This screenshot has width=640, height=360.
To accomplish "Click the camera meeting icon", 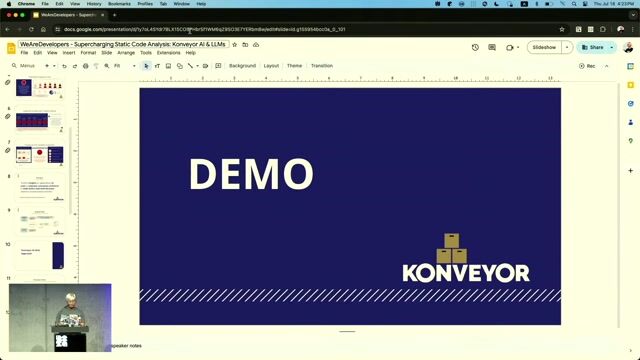I will pyautogui.click(x=509, y=47).
